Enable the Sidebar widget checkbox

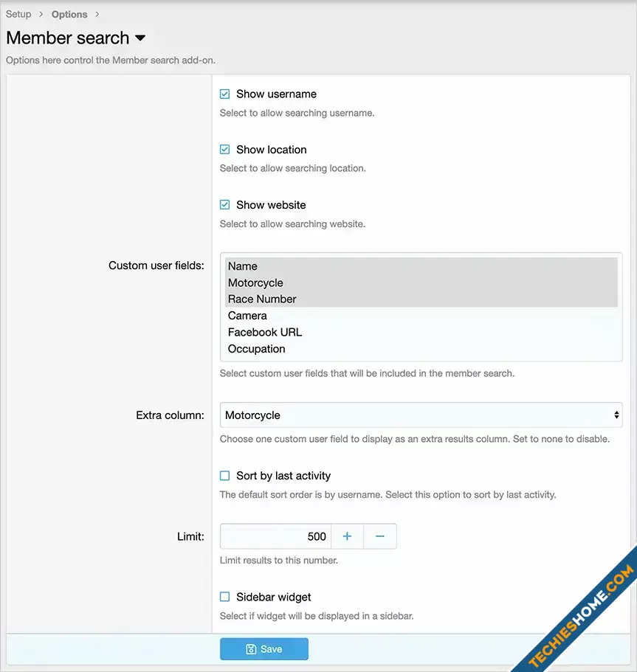pyautogui.click(x=225, y=597)
